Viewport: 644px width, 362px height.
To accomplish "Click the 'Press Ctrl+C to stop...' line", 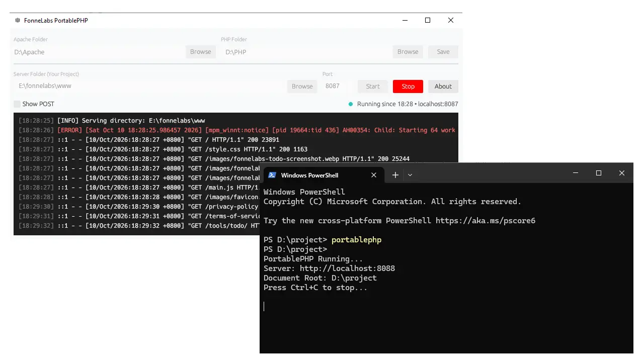I will [315, 288].
